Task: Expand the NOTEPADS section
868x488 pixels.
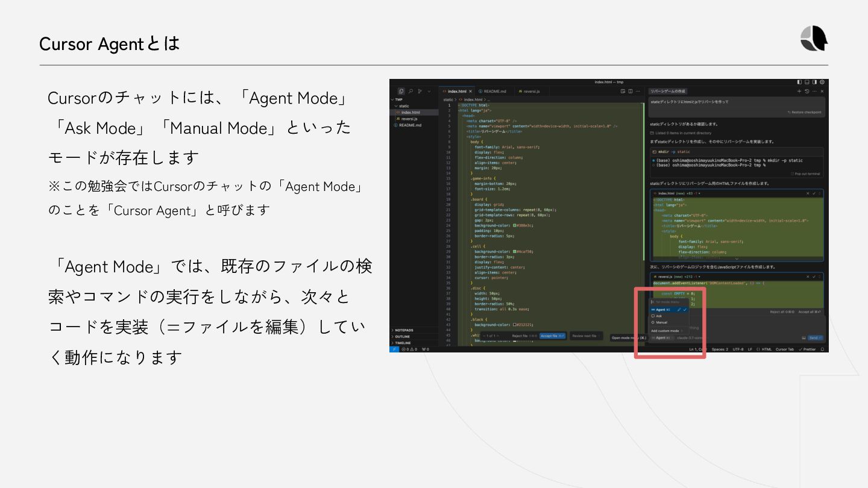Action: (415, 330)
